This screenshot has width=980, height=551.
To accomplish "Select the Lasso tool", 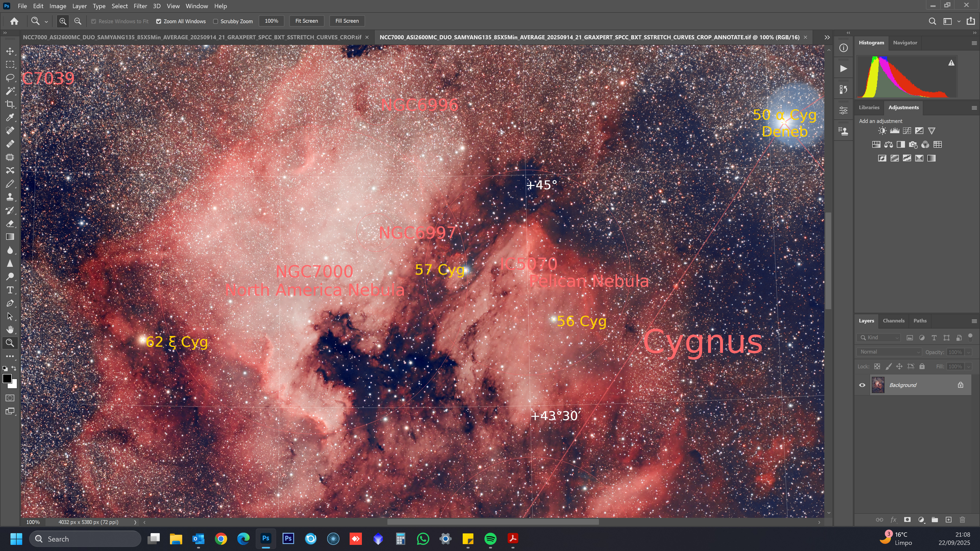I will tap(10, 78).
